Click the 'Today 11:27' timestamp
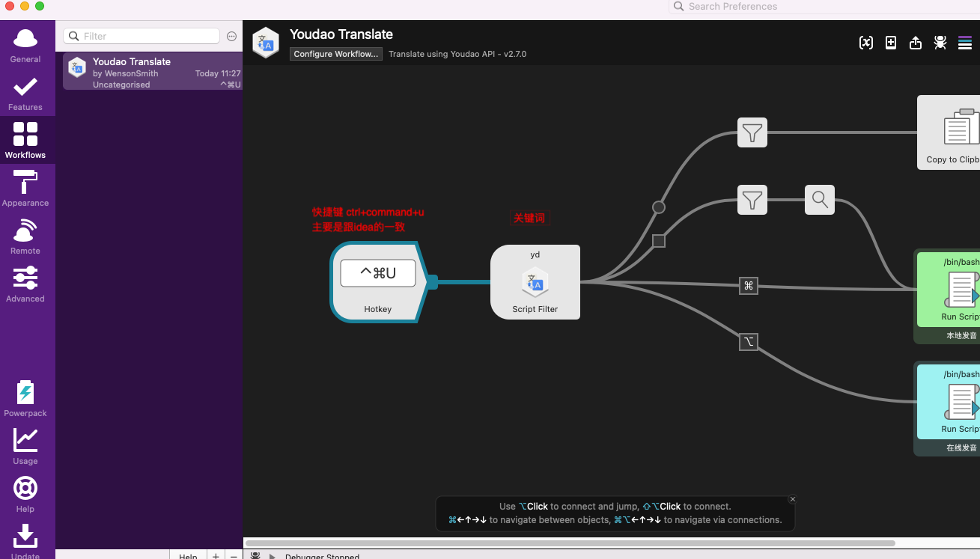The image size is (980, 559). coord(218,73)
